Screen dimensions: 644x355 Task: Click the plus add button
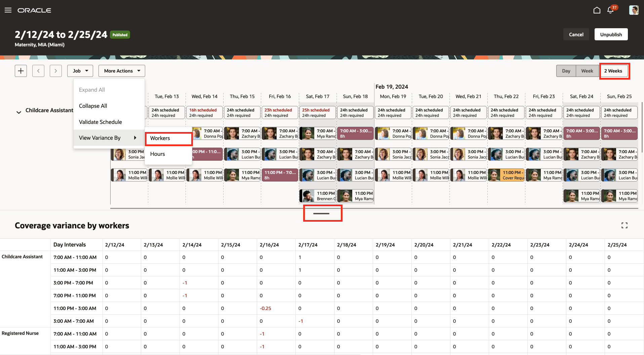21,71
